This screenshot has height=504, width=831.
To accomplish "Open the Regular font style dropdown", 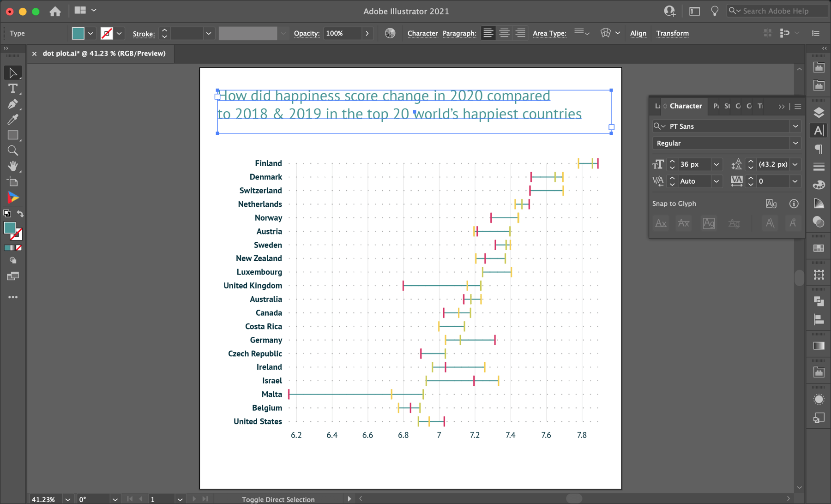I will [x=795, y=143].
